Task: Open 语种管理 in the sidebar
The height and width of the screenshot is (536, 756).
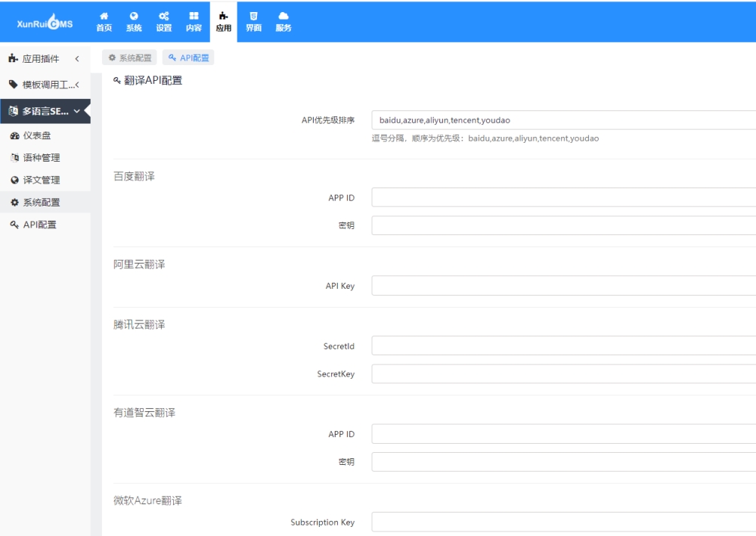Action: 45,157
